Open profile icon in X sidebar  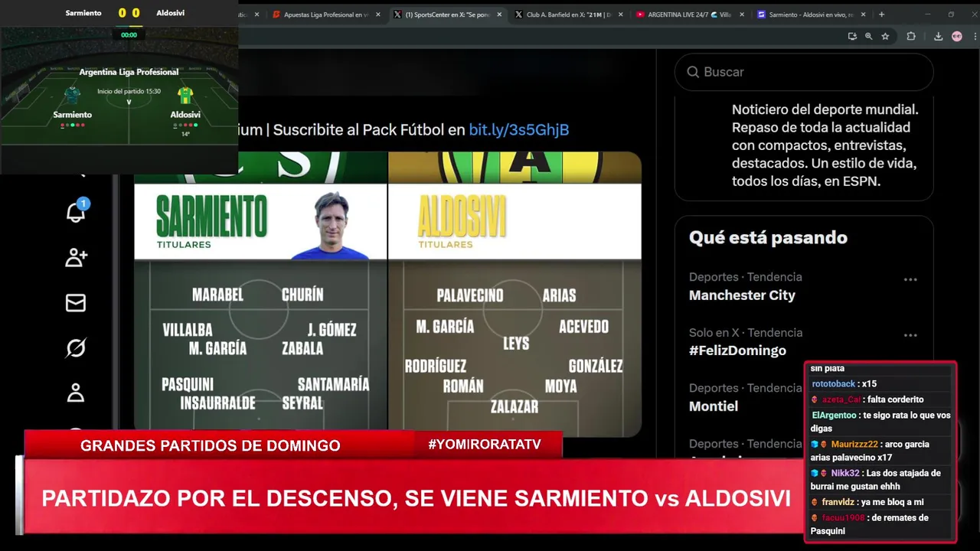pyautogui.click(x=76, y=393)
